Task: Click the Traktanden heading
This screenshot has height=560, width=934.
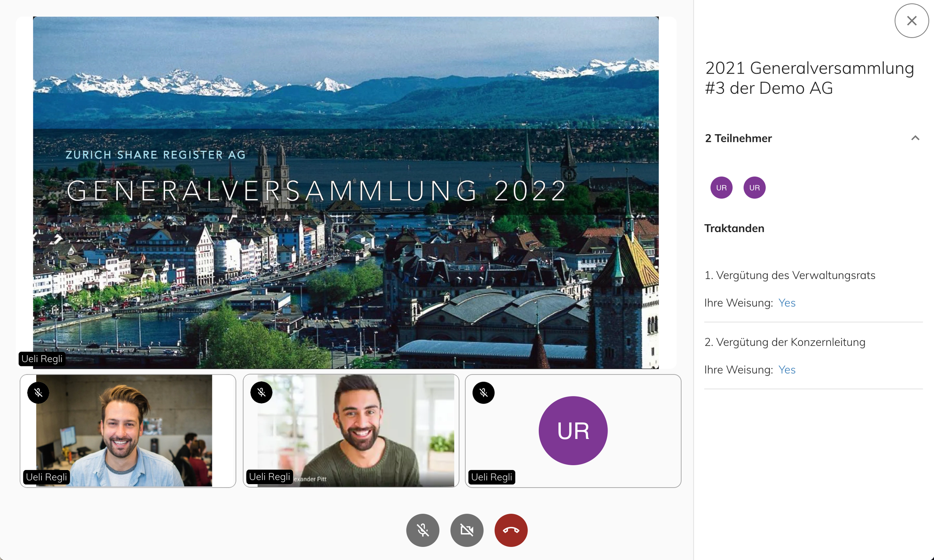Action: point(734,228)
